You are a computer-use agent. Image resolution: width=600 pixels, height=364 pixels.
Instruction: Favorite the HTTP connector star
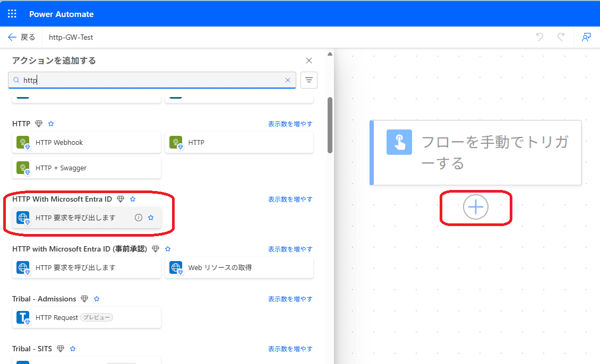click(51, 124)
